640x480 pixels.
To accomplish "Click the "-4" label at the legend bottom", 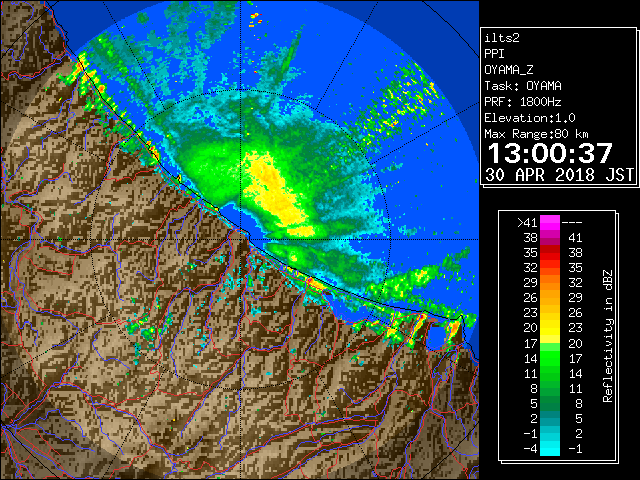I will pyautogui.click(x=530, y=449).
